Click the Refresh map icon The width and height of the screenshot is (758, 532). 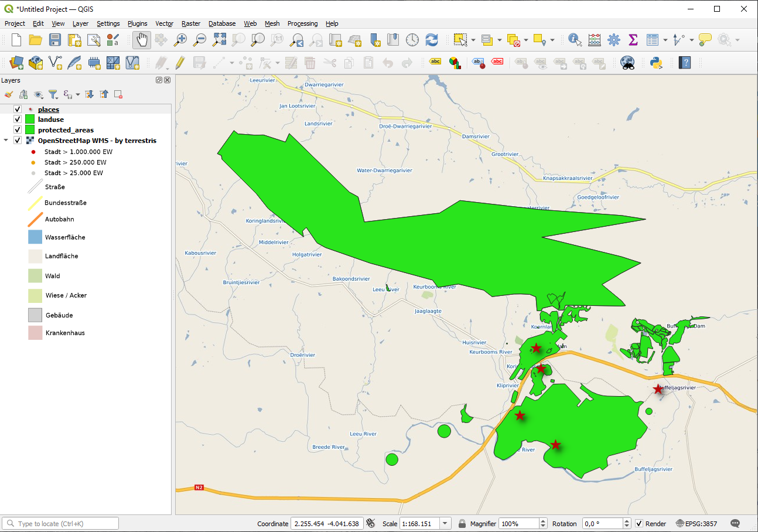tap(432, 40)
